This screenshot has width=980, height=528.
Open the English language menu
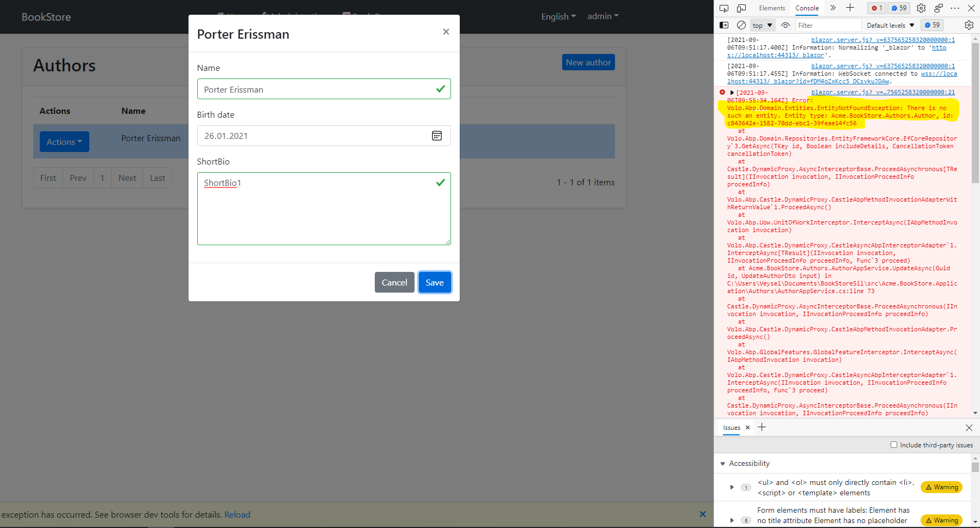tap(557, 16)
